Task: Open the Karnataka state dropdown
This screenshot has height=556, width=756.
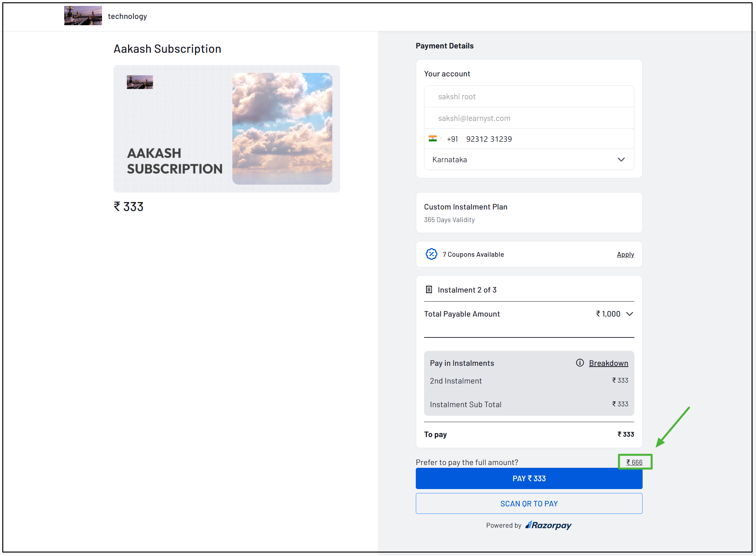Action: point(529,159)
